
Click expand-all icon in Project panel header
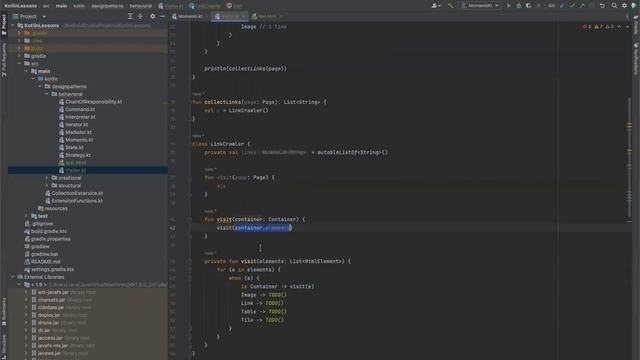[x=130, y=16]
